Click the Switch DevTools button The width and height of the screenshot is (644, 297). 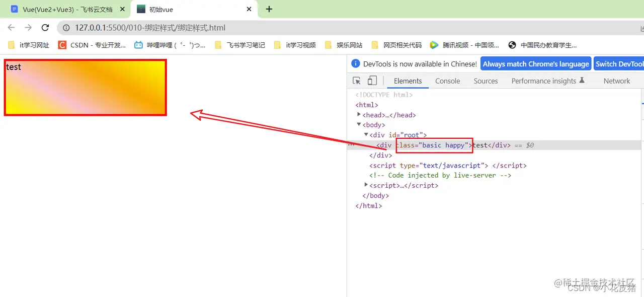click(x=619, y=64)
